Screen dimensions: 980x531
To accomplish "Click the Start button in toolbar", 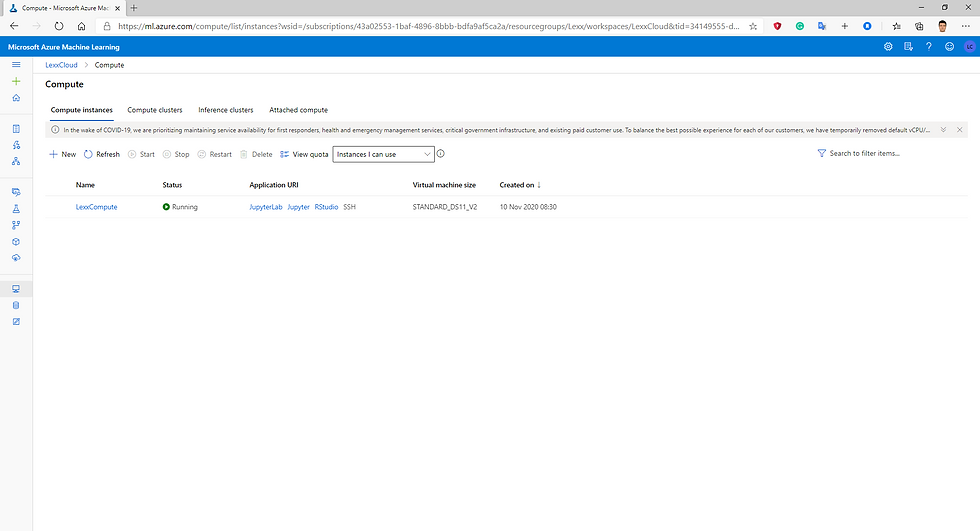I will click(141, 154).
